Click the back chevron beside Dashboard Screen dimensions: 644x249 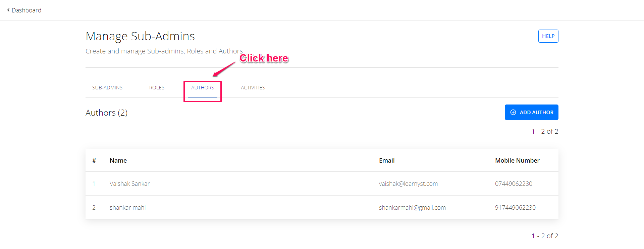click(8, 10)
